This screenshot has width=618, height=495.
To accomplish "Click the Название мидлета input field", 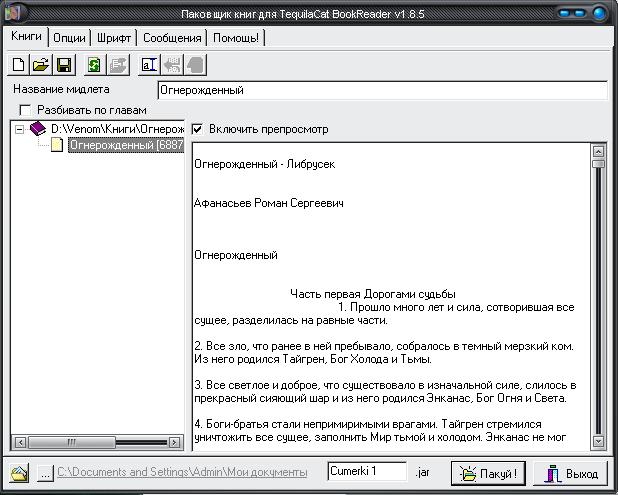I will coord(382,90).
